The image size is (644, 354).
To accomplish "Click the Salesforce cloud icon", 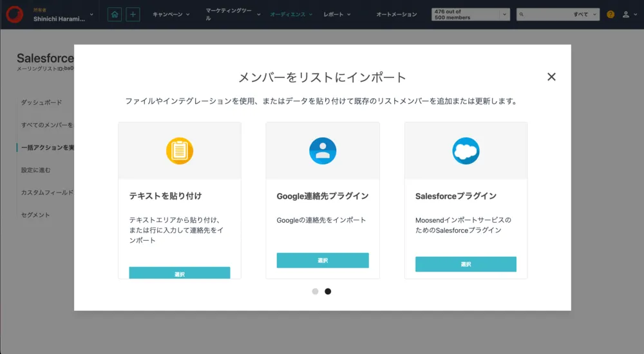I will tap(466, 151).
